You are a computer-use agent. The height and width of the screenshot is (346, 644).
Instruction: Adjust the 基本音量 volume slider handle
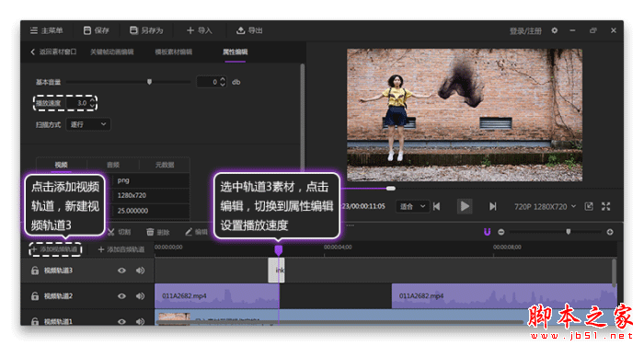pos(149,82)
